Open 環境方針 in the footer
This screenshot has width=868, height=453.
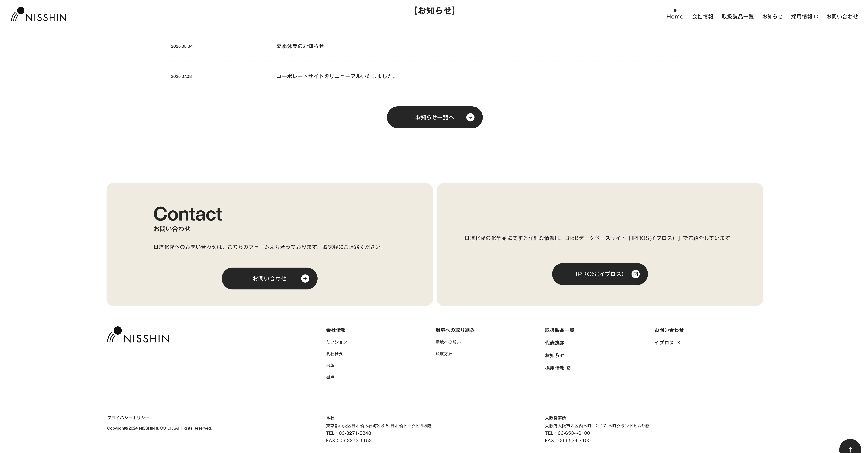tap(443, 354)
